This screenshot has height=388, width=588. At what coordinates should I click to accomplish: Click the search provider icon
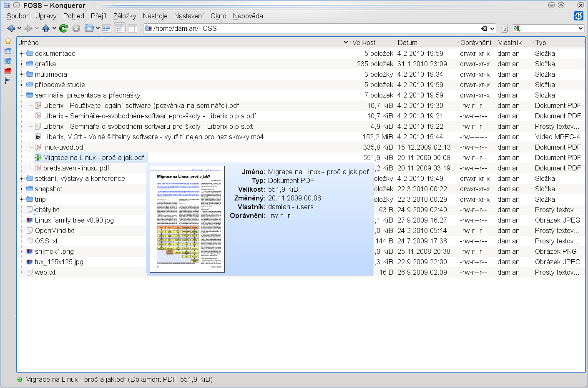[517, 28]
